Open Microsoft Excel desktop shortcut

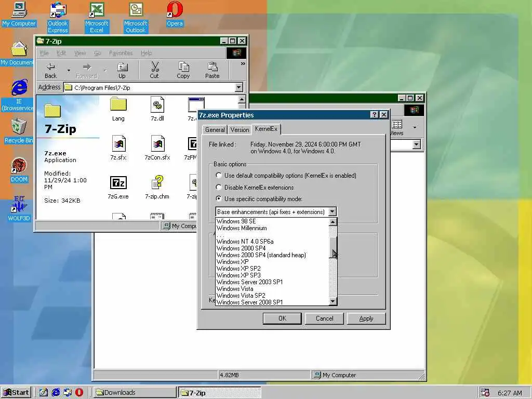pos(96,18)
